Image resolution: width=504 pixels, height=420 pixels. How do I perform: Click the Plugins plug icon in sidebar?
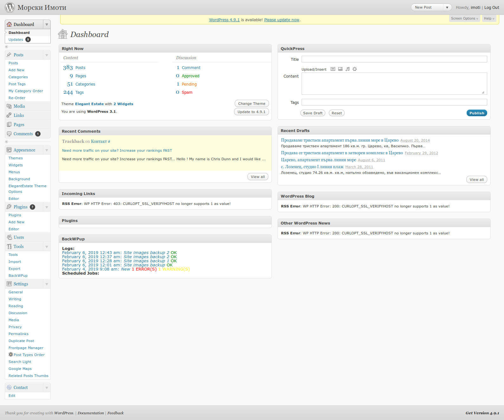9,207
